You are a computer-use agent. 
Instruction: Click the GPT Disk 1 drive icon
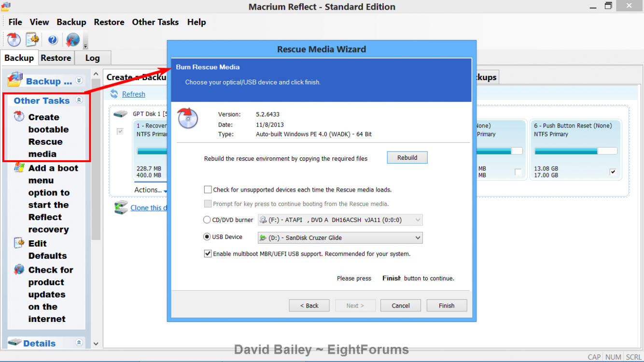click(121, 114)
